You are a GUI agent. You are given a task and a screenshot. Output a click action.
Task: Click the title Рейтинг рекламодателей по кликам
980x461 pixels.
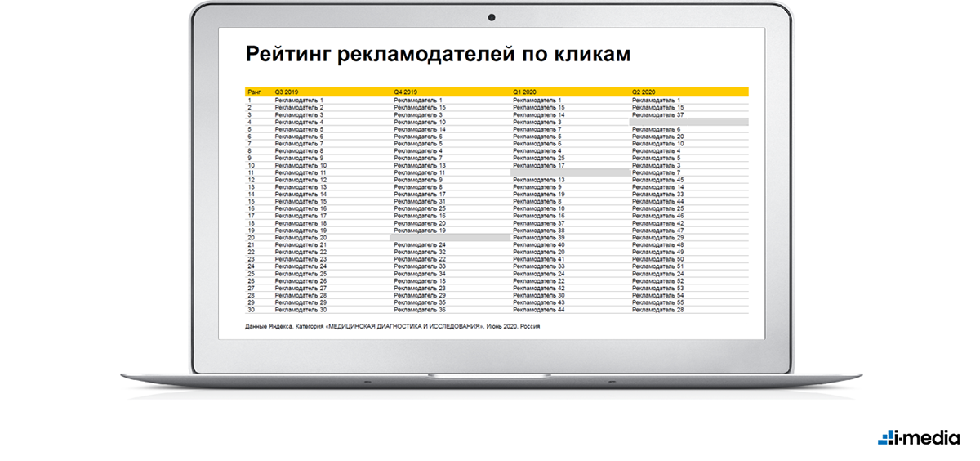coord(439,55)
